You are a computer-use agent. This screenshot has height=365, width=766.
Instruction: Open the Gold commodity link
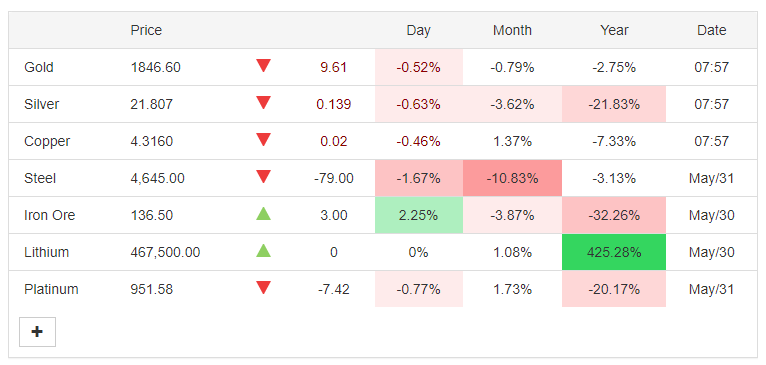pos(39,67)
